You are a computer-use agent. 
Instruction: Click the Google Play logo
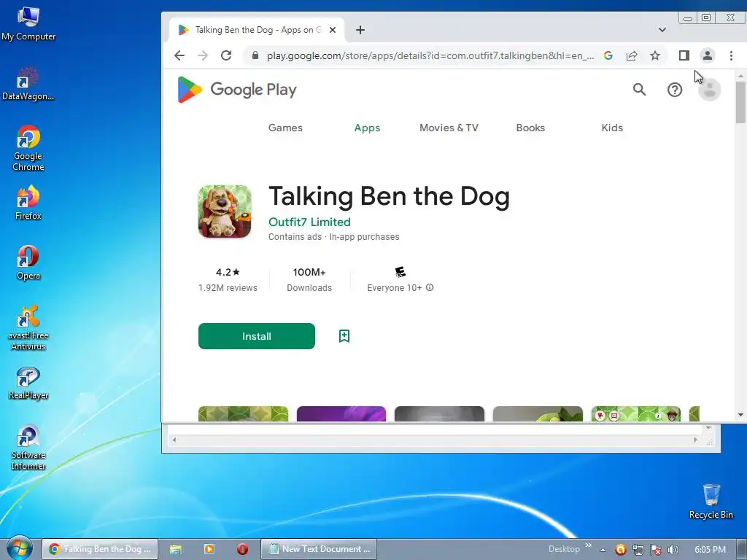(x=237, y=90)
